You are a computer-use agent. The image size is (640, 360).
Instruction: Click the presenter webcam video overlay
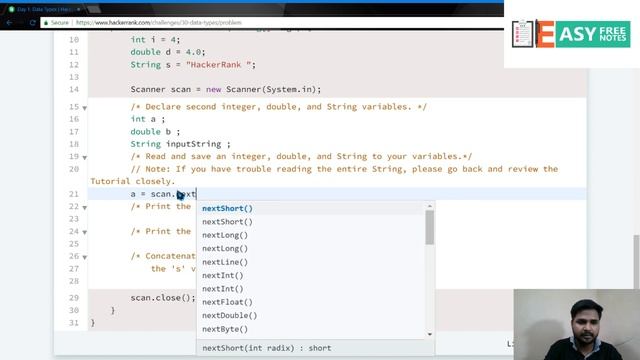[576, 324]
